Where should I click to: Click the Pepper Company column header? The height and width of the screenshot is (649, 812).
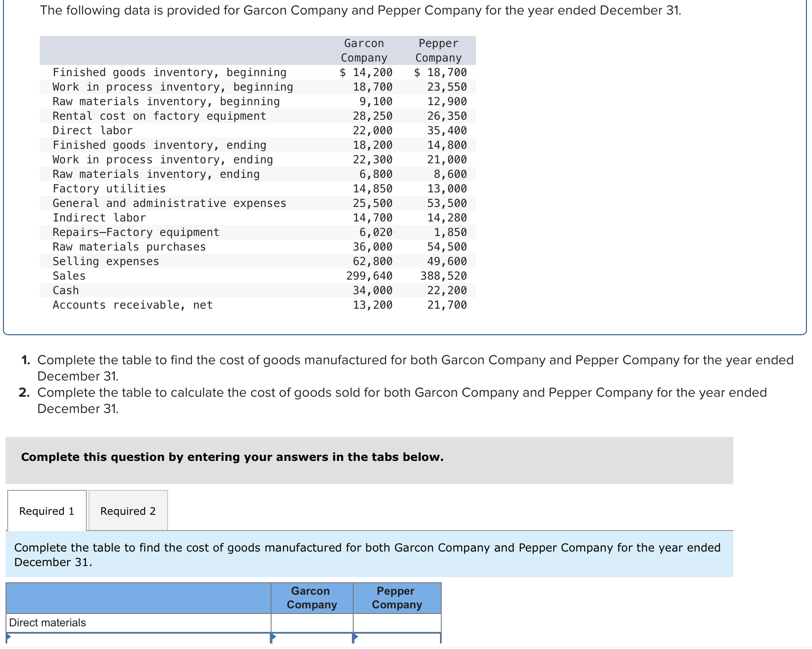coord(397,598)
